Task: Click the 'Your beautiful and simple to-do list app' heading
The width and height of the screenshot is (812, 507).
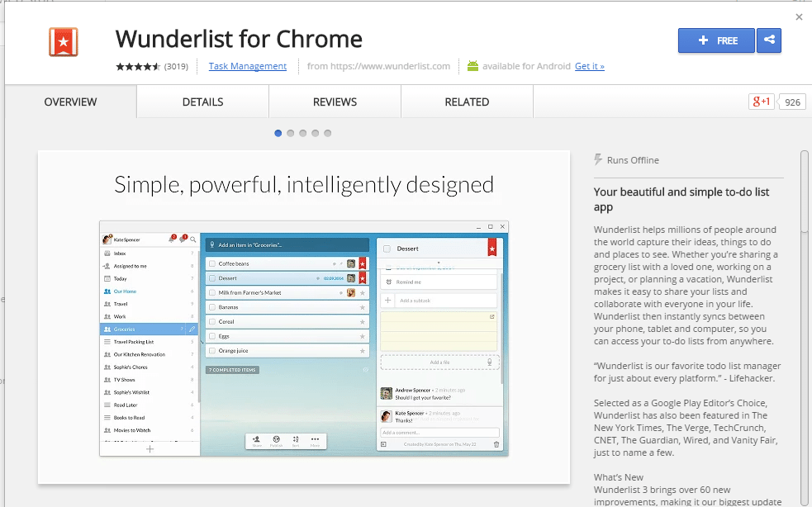Action: [681, 199]
